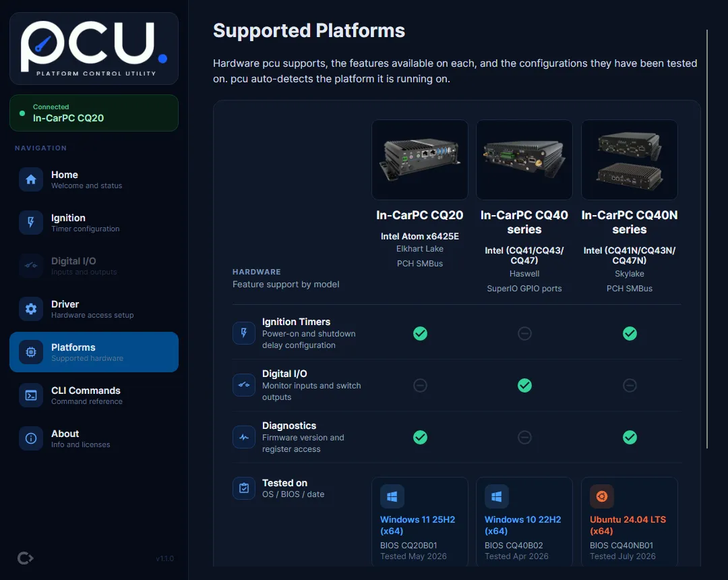Viewport: 728px width, 580px height.
Task: Click the Intel Atom x6425E text
Action: (x=420, y=236)
